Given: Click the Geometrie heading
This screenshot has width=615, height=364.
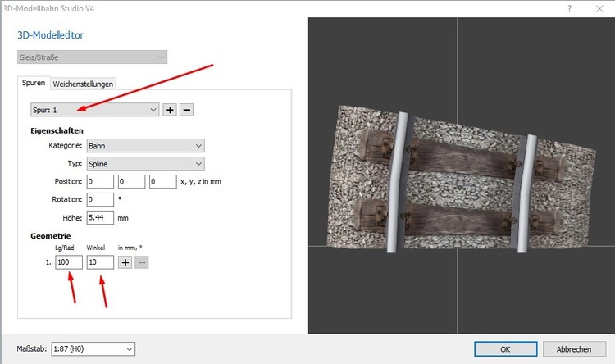Looking at the screenshot, I should 51,236.
